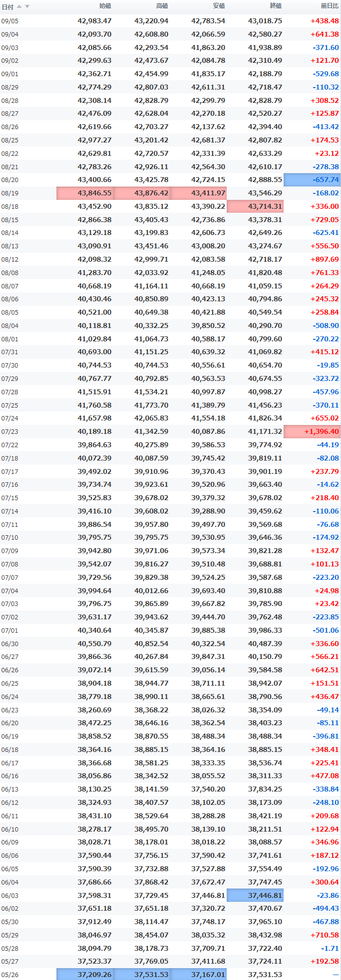Select highlighted closing price 37,446.81
This screenshot has width=341, height=980.
[255, 895]
